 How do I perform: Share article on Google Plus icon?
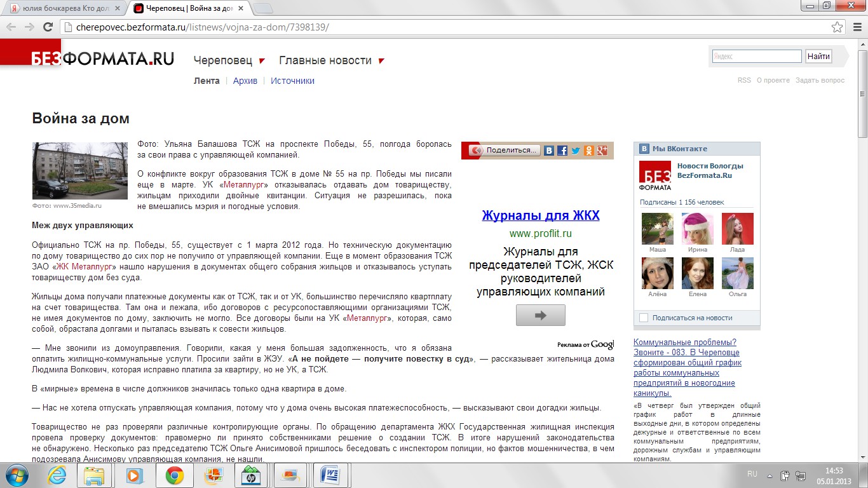tap(602, 151)
